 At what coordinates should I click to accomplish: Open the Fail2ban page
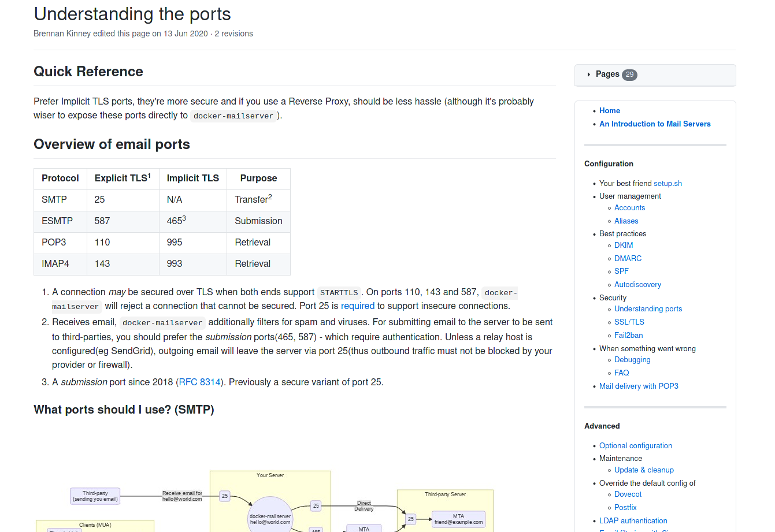628,335
